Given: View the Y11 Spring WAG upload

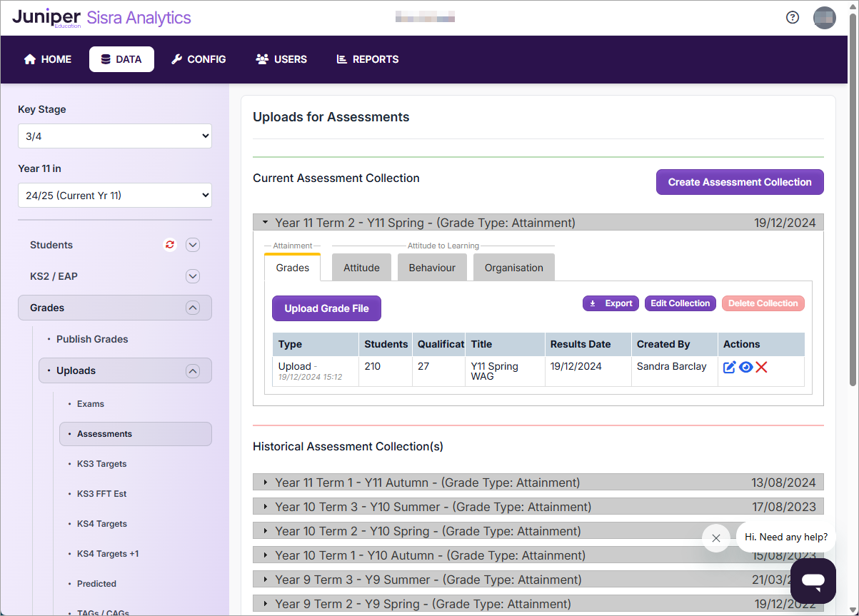Looking at the screenshot, I should (x=745, y=367).
